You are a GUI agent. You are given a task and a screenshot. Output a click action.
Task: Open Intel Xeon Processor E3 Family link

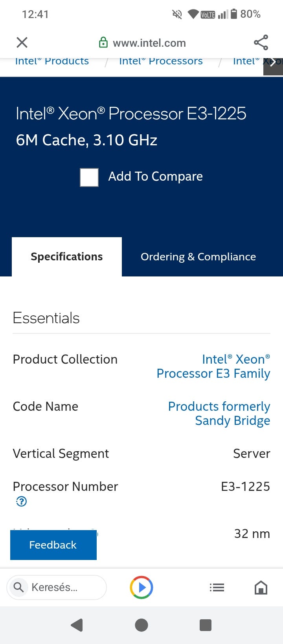point(213,366)
